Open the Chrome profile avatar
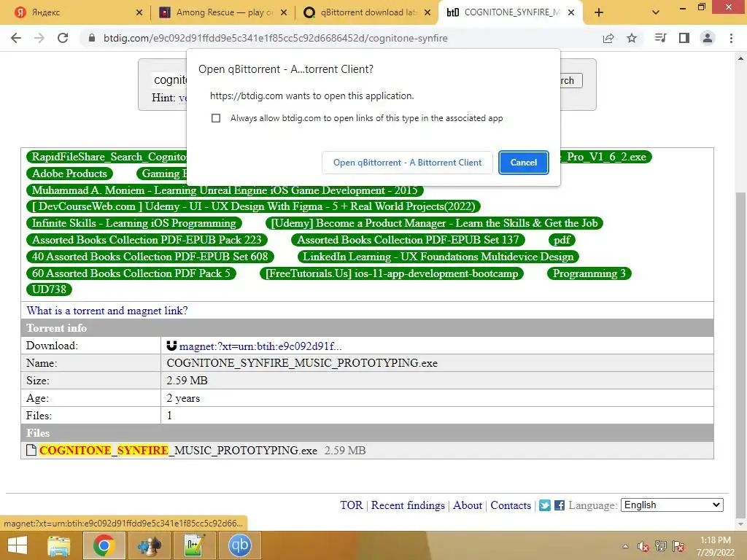Image resolution: width=747 pixels, height=560 pixels. click(708, 38)
